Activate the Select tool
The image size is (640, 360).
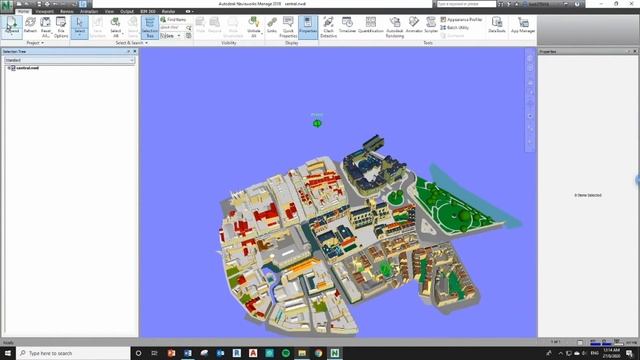tap(80, 27)
